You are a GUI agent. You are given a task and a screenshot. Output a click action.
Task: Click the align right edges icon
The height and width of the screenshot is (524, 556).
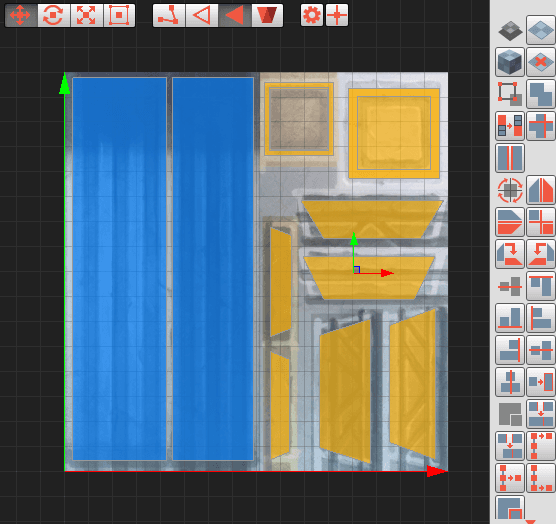click(x=510, y=350)
